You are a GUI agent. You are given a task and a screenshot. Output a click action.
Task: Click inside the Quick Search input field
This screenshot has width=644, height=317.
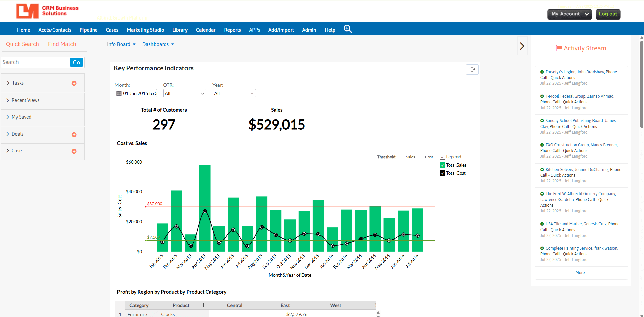click(x=35, y=62)
